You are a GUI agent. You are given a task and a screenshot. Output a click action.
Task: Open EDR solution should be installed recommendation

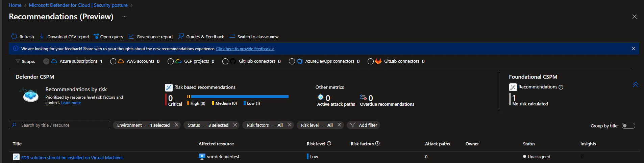pyautogui.click(x=72, y=158)
